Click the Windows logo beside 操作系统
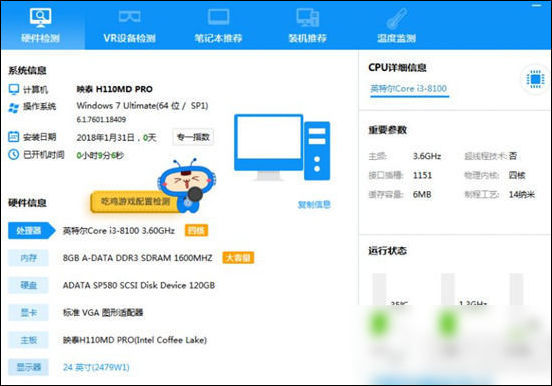 [14, 107]
